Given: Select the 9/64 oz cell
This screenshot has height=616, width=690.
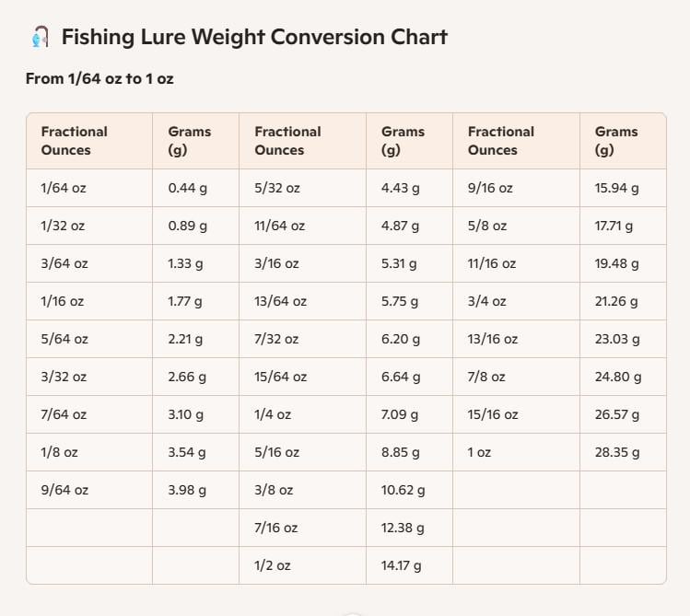Looking at the screenshot, I should click(x=64, y=490).
